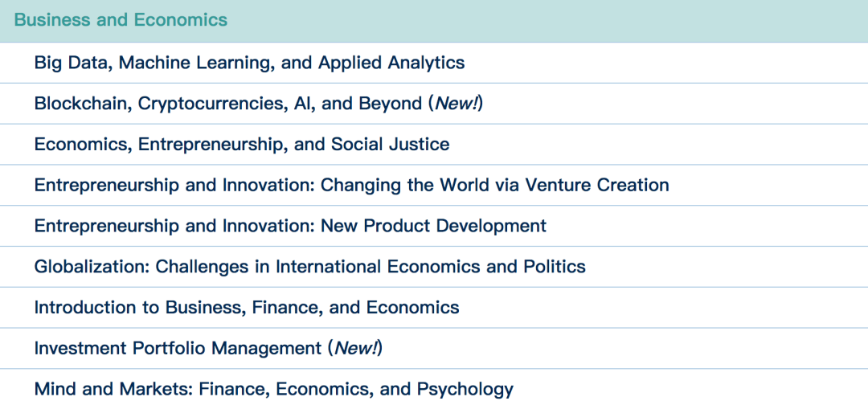The image size is (868, 405).
Task: Open Mind and Markets: Finance, Economics, Psychology
Action: (273, 390)
